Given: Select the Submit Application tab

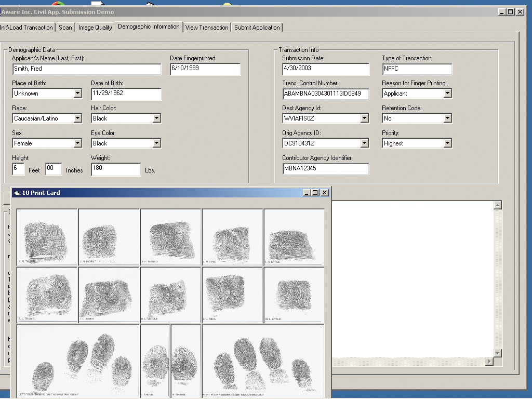Looking at the screenshot, I should pyautogui.click(x=257, y=28).
